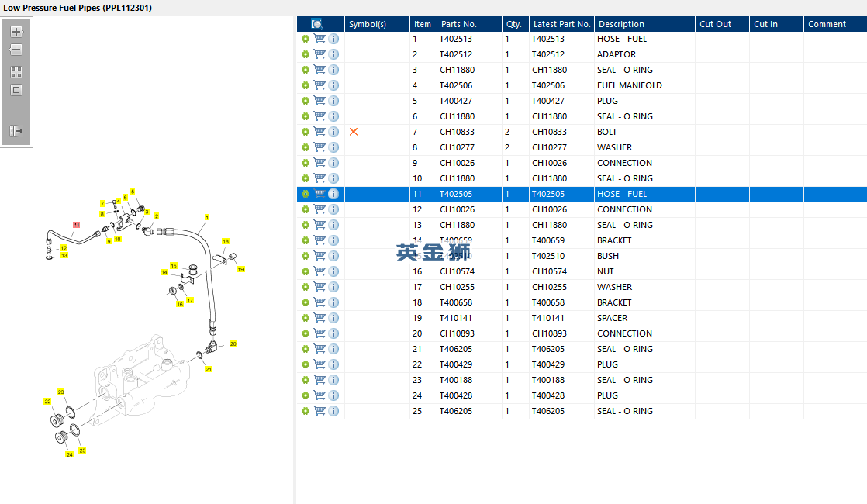Click gear icon for FUEL MANIFOLD row

[306, 85]
